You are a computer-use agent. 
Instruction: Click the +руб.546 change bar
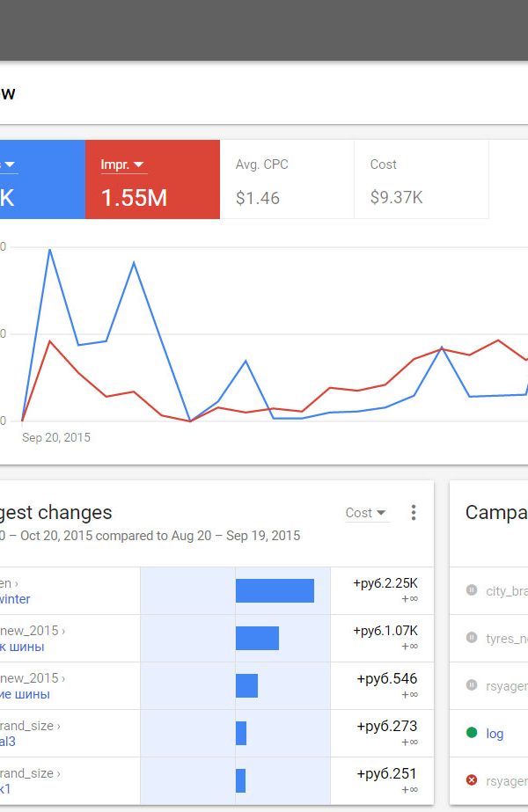246,685
